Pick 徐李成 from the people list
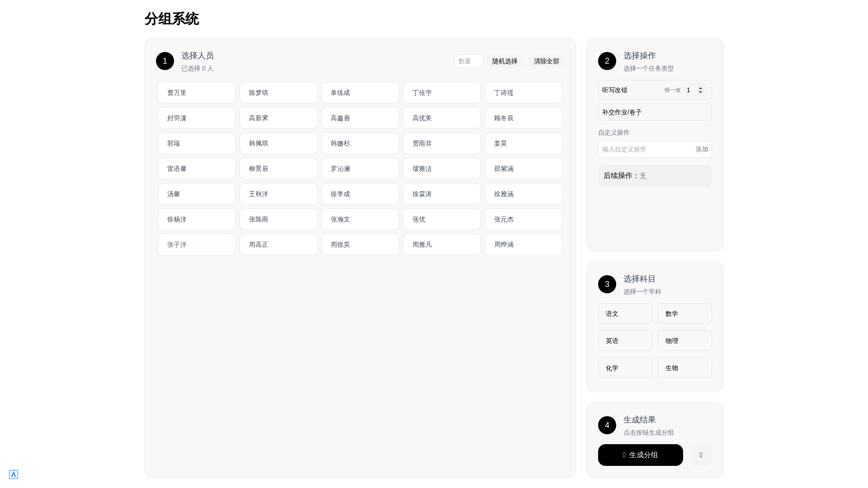Viewport: 868px width, 488px height. click(x=360, y=194)
